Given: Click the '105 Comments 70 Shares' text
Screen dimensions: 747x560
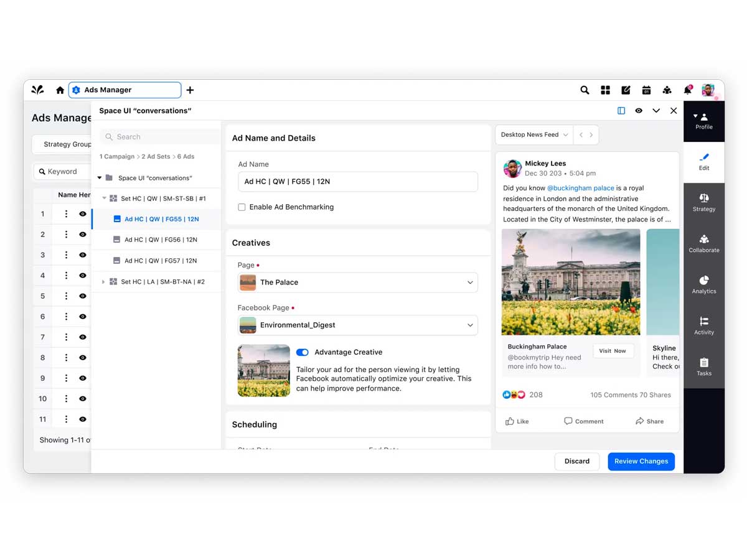Looking at the screenshot, I should pos(631,395).
